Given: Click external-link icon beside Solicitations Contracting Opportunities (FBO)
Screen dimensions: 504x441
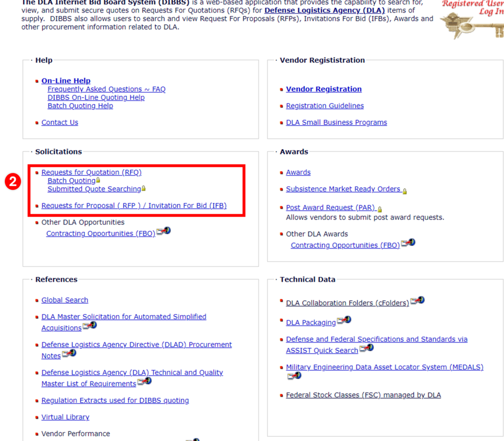Looking at the screenshot, I should [163, 232].
